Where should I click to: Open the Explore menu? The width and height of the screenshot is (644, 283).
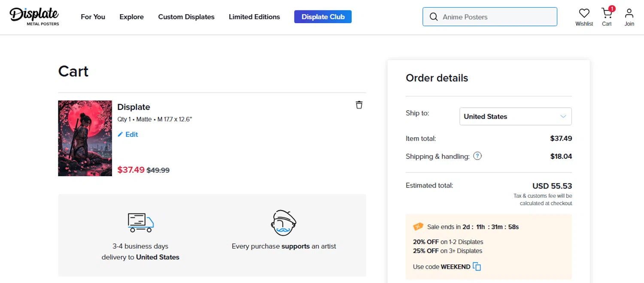131,17
